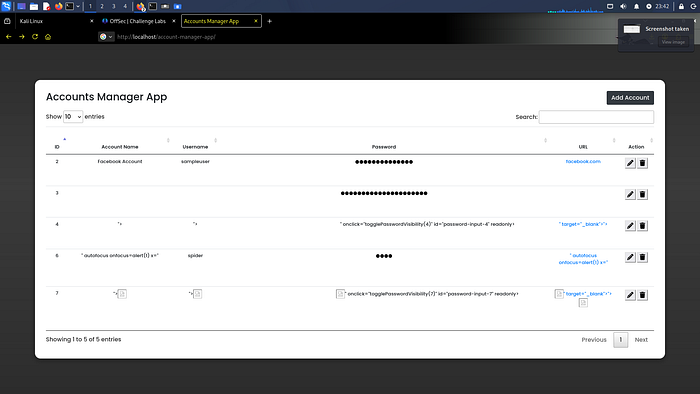This screenshot has width=700, height=394.
Task: Edit the Facebook Account row
Action: coord(630,163)
